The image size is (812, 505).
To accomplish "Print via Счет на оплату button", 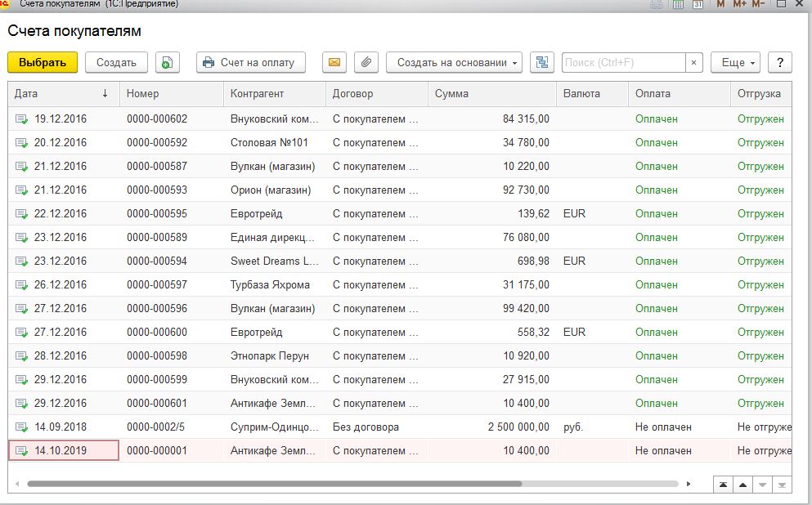I will pos(251,63).
